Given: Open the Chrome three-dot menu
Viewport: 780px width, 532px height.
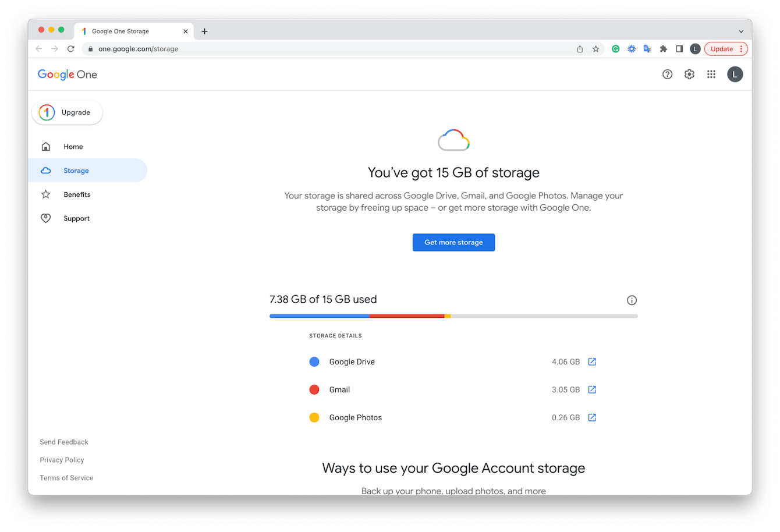Looking at the screenshot, I should (741, 49).
